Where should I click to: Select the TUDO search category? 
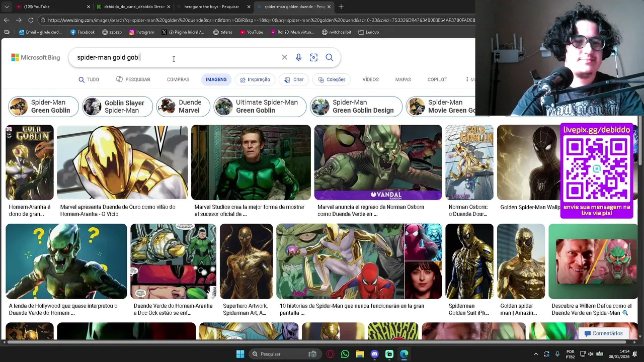pos(89,79)
